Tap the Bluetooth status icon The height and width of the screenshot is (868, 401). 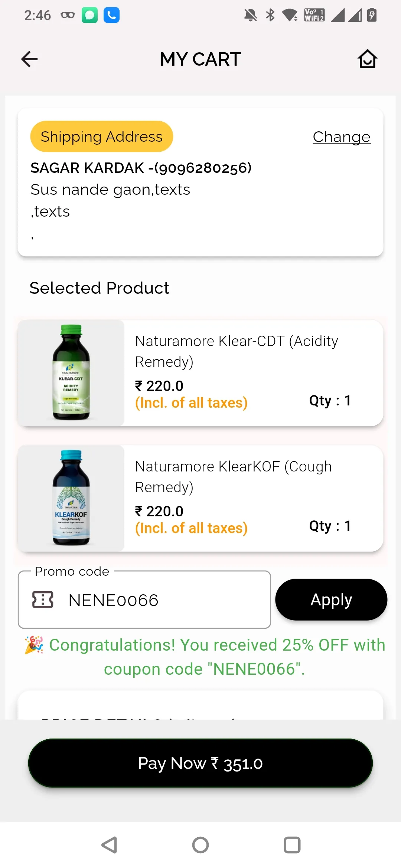pyautogui.click(x=270, y=15)
